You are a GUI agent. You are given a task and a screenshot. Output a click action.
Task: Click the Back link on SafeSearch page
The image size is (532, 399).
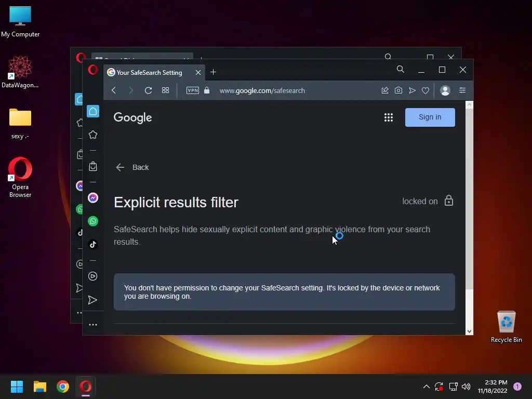132,167
